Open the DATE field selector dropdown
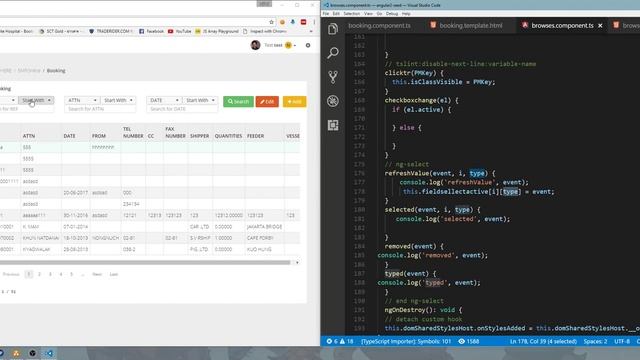Viewport: 640px width, 360px height. tap(164, 100)
